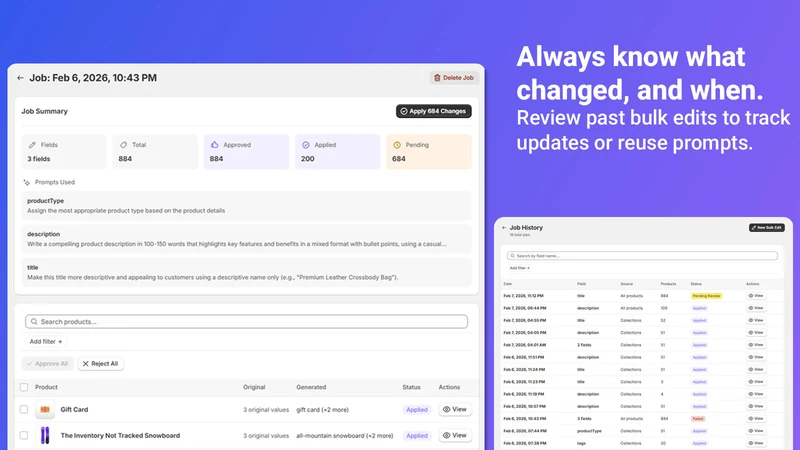Click the tag icon in the Total card

coord(123,145)
